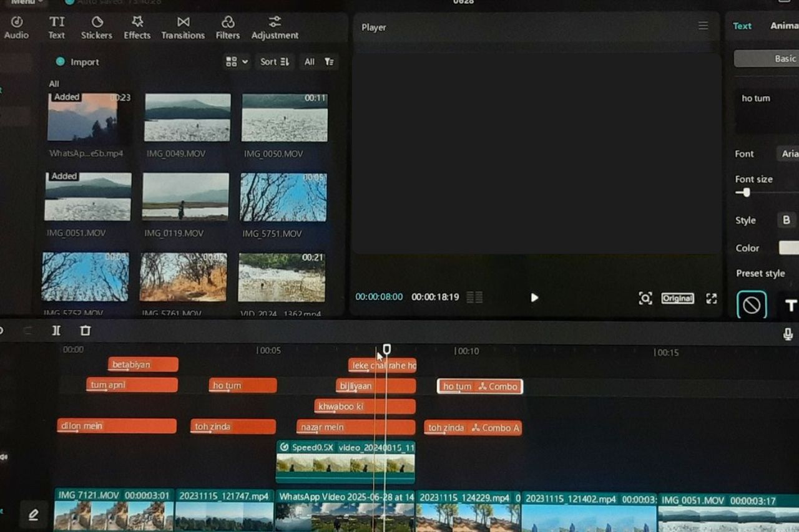Open the Sort options for media

275,62
